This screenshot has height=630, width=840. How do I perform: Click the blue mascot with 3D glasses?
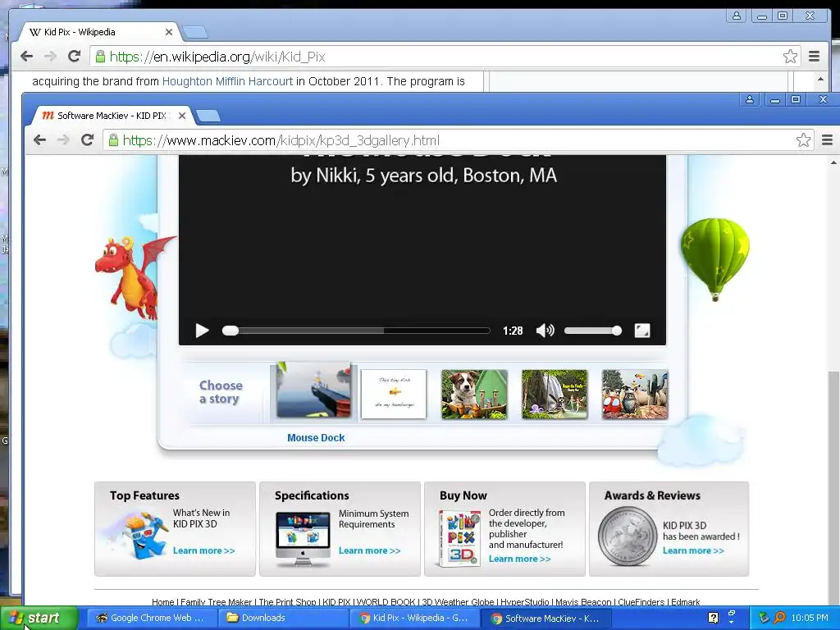tap(142, 536)
